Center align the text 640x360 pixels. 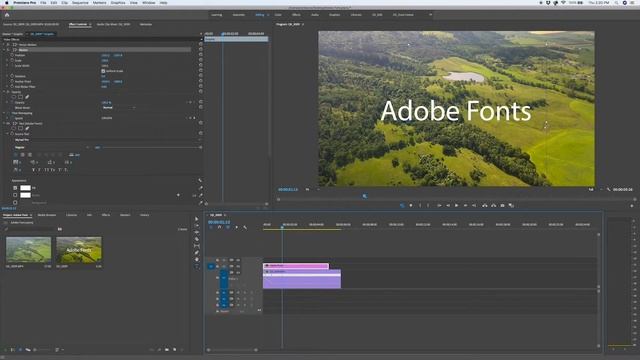[22, 155]
